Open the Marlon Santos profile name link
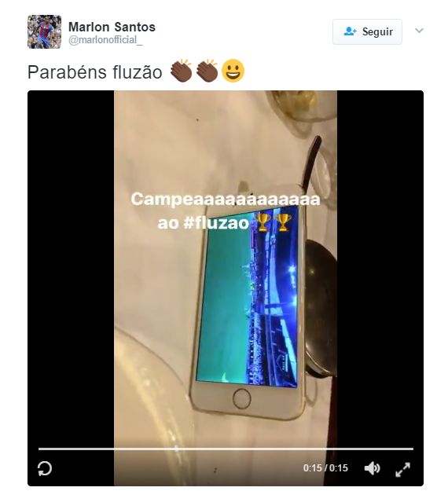This screenshot has width=448, height=491. click(x=112, y=27)
